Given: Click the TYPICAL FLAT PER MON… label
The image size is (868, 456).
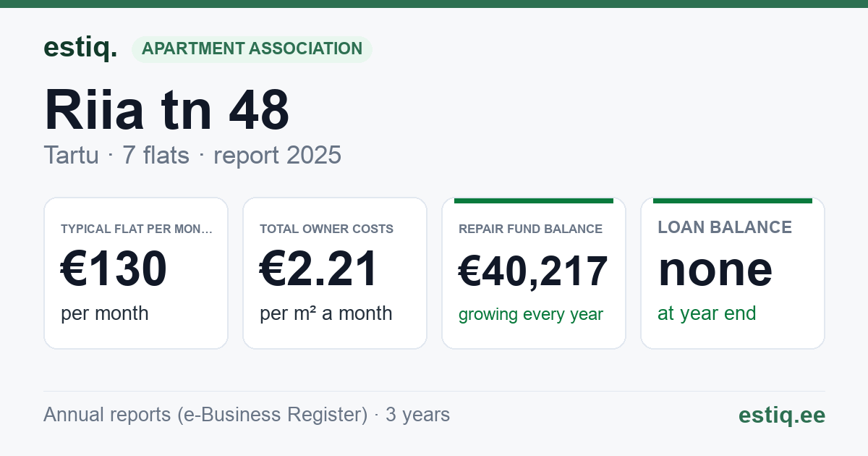Looking at the screenshot, I should pos(137,229).
